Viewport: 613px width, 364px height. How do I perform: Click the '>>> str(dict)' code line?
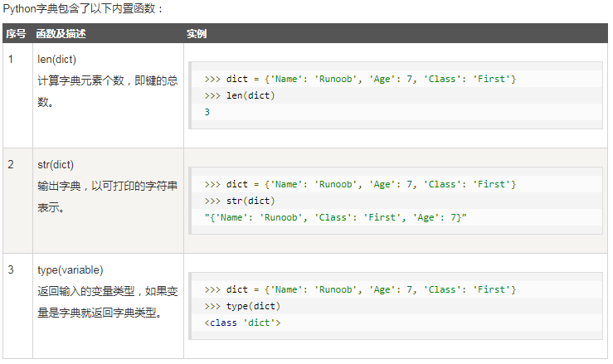[x=240, y=201]
